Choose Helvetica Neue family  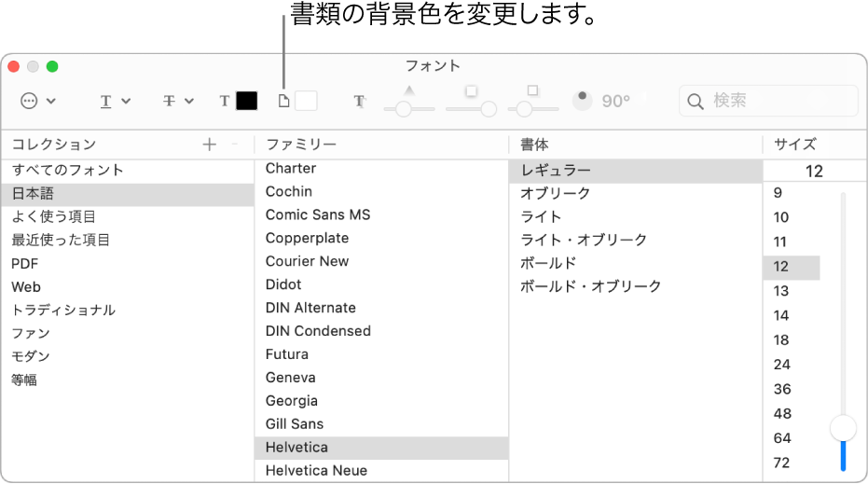coord(381,471)
